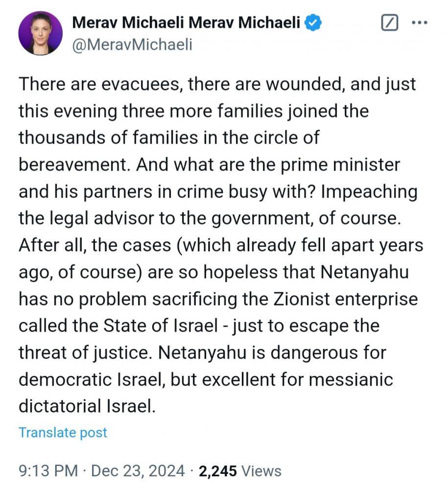Screen dimensions: 448x490
Task: Click the word 'Impeaching' in the post
Action: (369, 192)
